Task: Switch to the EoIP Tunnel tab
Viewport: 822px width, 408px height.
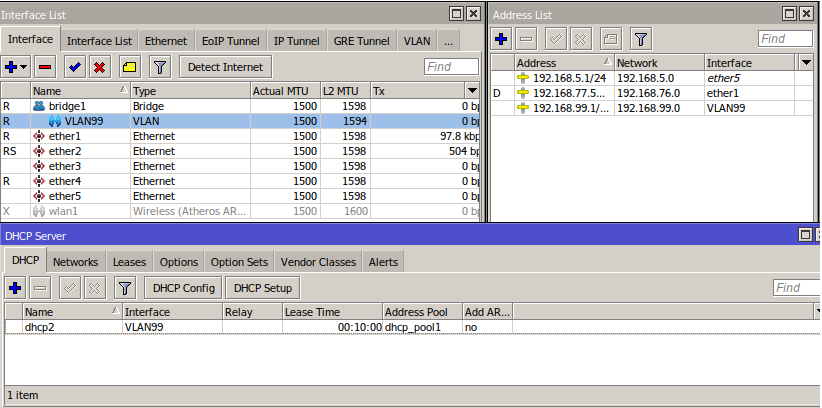Action: coord(231,41)
